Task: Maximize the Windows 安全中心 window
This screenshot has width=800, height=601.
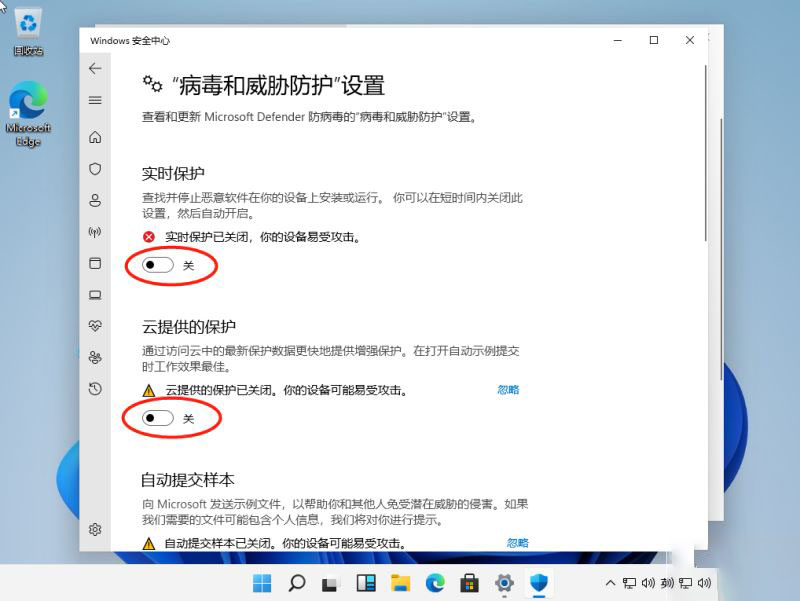Action: point(654,40)
